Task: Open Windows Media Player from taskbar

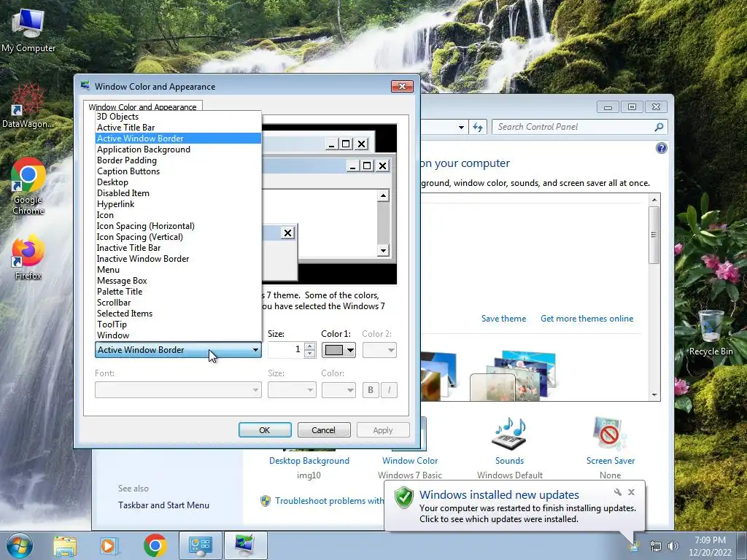Action: (109, 545)
